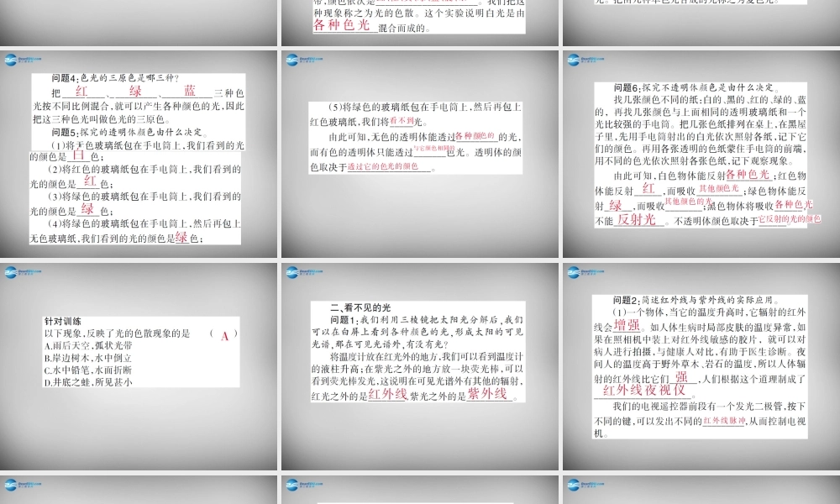840x504 pixels.
Task: Click the red answer 透过它的色光的颜色
Action: click(x=382, y=166)
